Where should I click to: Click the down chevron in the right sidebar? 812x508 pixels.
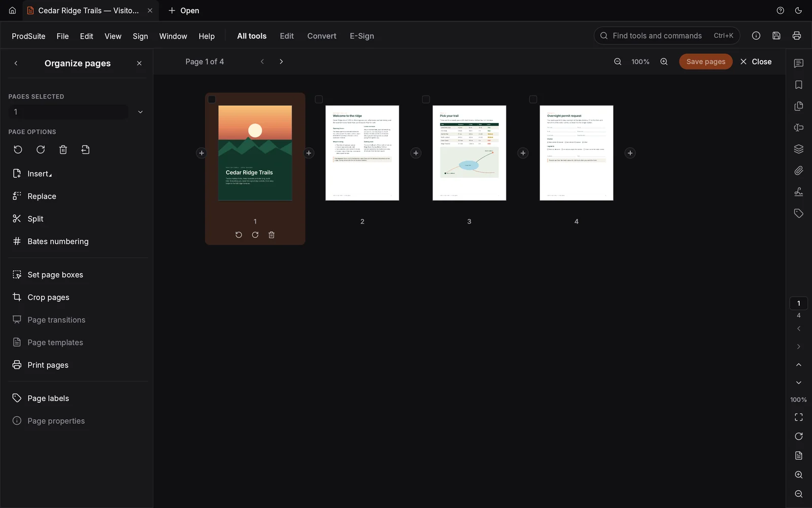[799, 383]
